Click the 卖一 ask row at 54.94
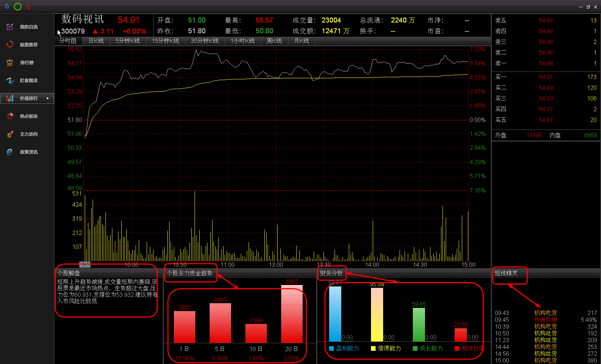 pos(546,63)
